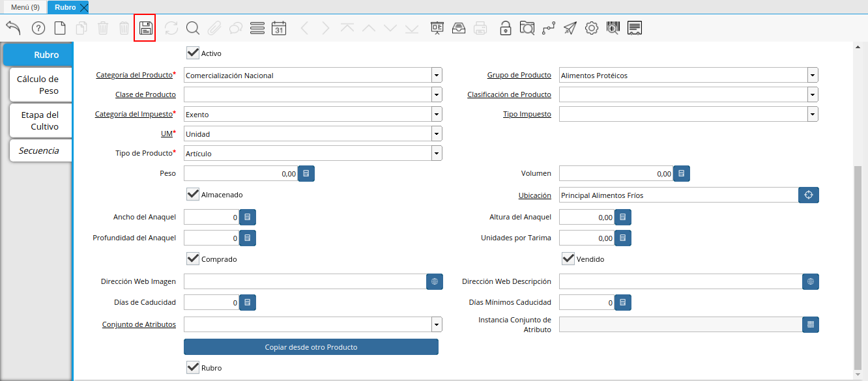Open the calendar history icon
The height and width of the screenshot is (381, 868).
pos(279,28)
